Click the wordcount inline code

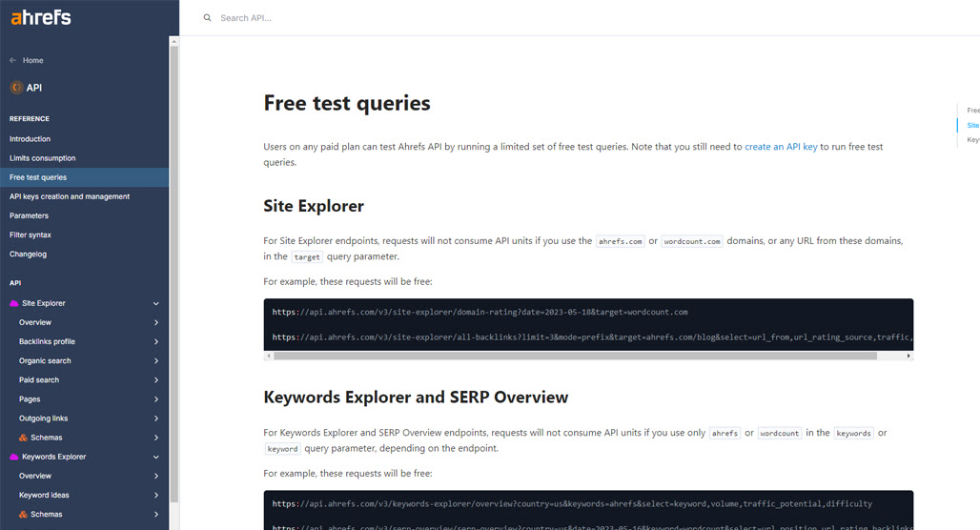pos(780,433)
